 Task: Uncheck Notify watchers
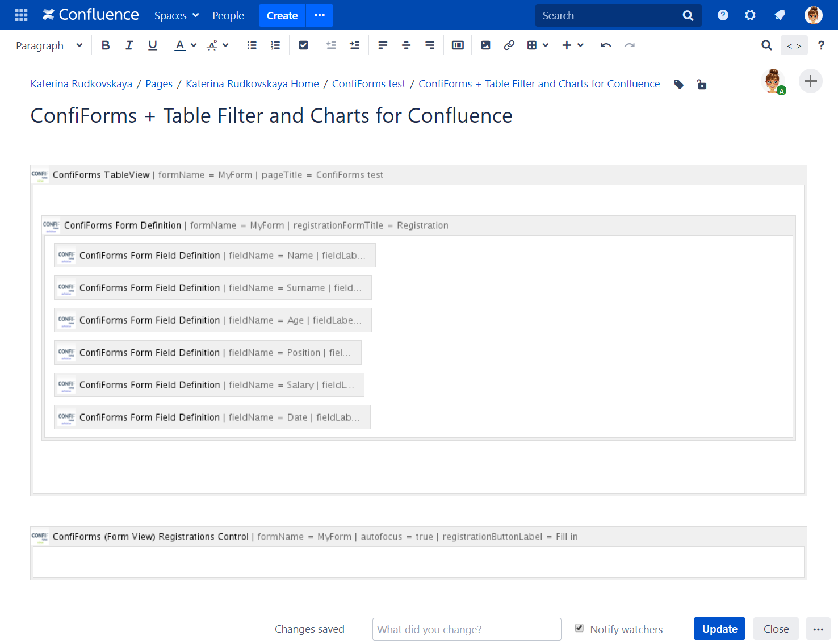(579, 628)
